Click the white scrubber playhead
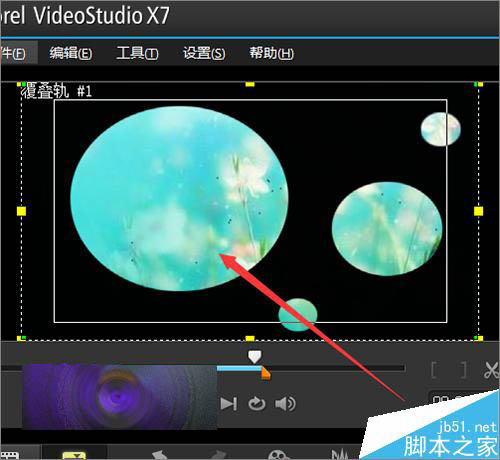The image size is (500, 460). [x=255, y=356]
